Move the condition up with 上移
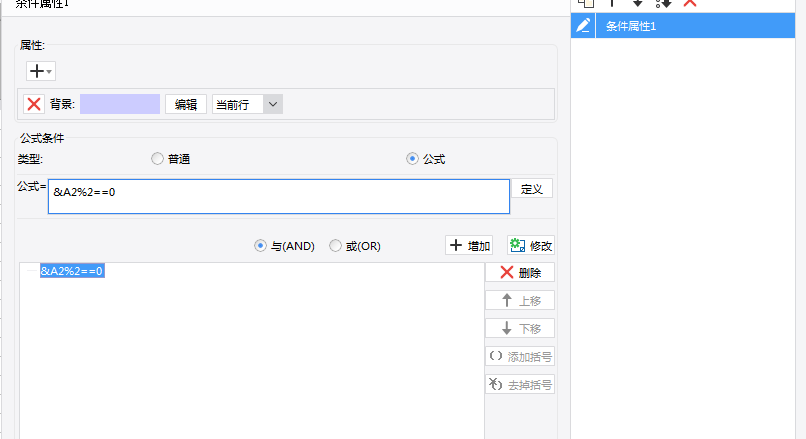This screenshot has height=439, width=806. [x=520, y=300]
